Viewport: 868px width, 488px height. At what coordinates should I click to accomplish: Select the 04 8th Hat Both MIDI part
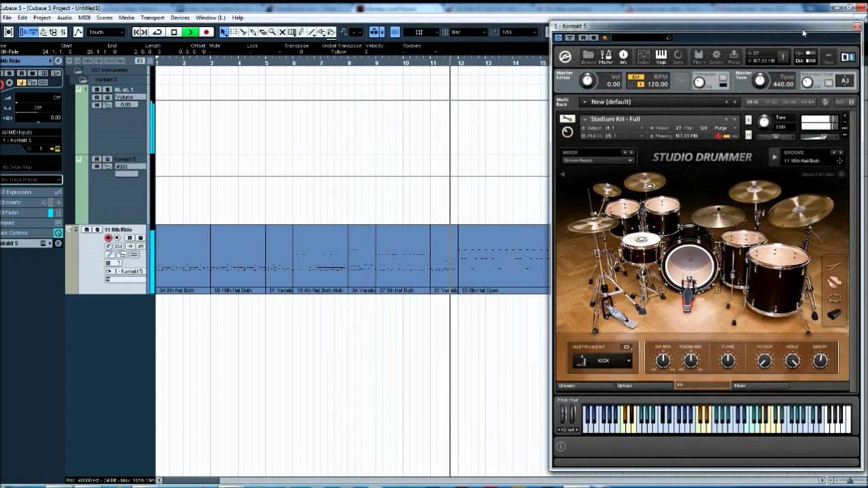(183, 258)
